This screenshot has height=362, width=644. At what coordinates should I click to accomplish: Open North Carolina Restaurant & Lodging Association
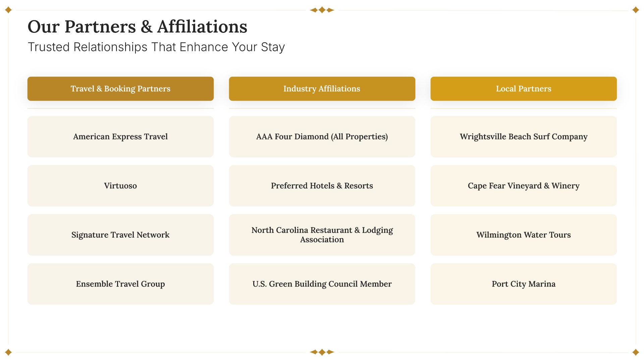point(322,235)
